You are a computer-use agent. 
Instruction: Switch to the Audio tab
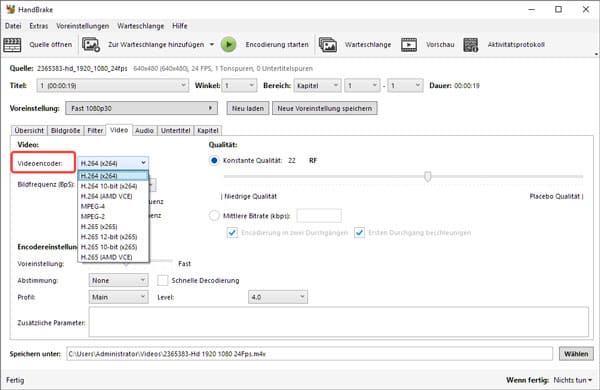click(x=144, y=131)
